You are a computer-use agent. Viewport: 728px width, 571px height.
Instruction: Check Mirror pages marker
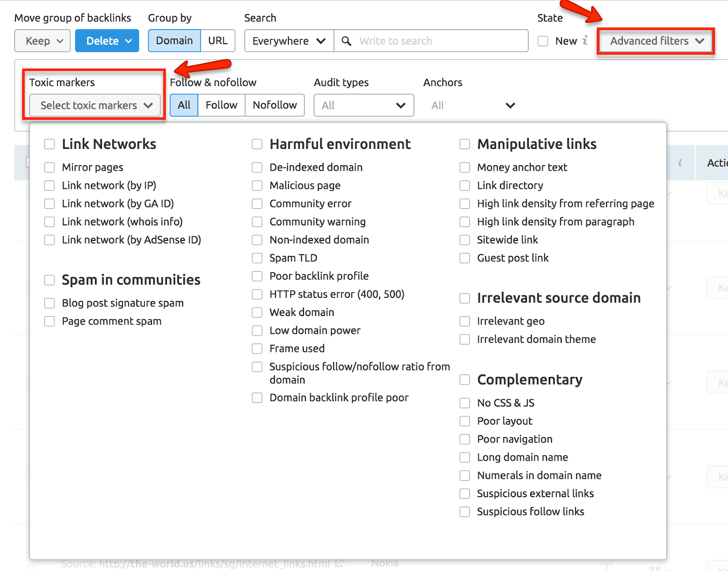click(x=50, y=168)
